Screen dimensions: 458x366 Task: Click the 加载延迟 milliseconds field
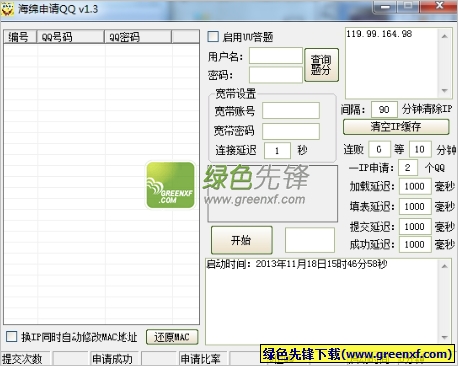point(415,186)
